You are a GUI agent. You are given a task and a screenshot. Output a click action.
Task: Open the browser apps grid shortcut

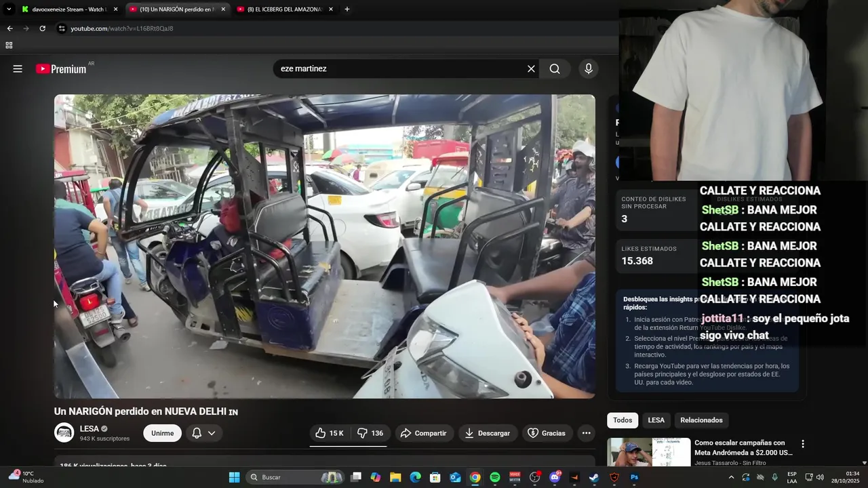pyautogui.click(x=9, y=45)
